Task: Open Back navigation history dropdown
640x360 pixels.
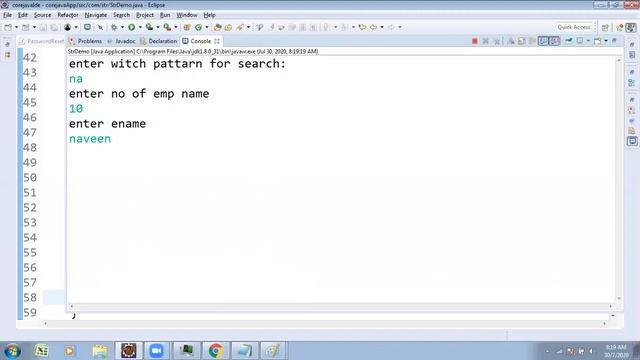Action: pyautogui.click(x=382, y=27)
